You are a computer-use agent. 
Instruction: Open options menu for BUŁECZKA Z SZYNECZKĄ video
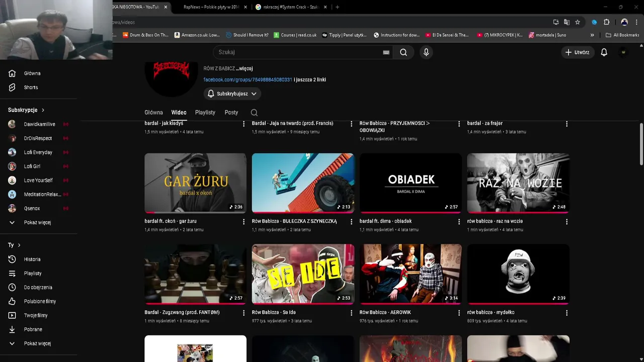351,222
